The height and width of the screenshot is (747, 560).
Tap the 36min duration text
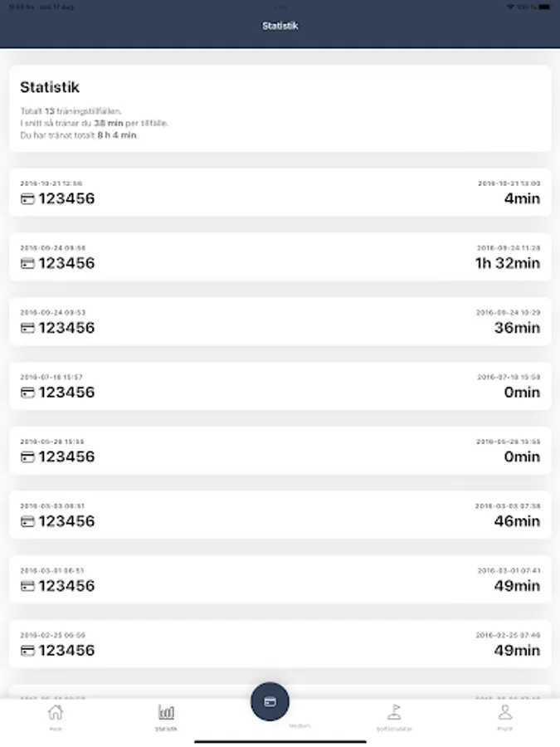516,328
